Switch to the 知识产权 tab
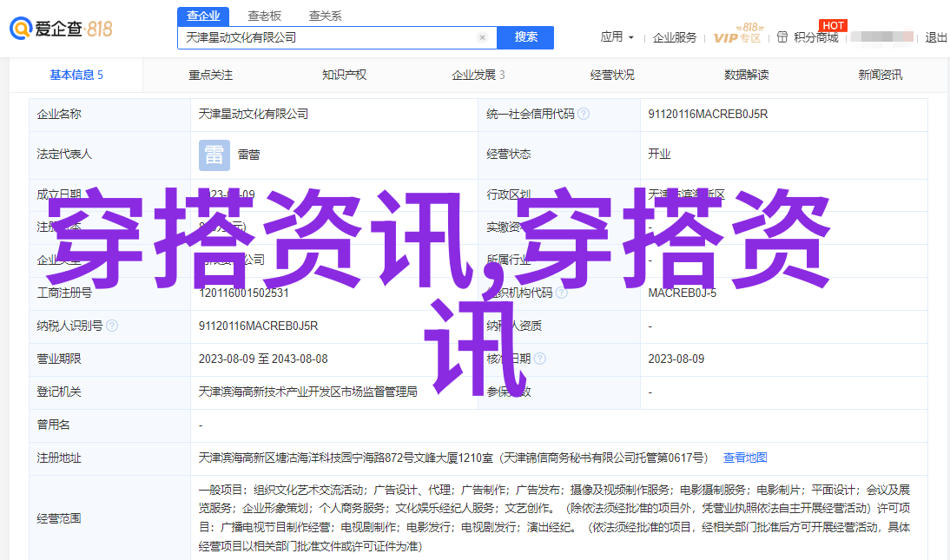Viewport: 950px width, 560px height. [x=344, y=75]
